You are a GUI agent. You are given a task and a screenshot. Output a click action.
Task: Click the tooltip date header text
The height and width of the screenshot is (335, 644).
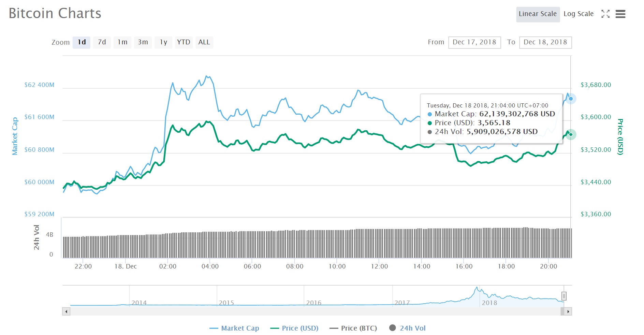487,106
